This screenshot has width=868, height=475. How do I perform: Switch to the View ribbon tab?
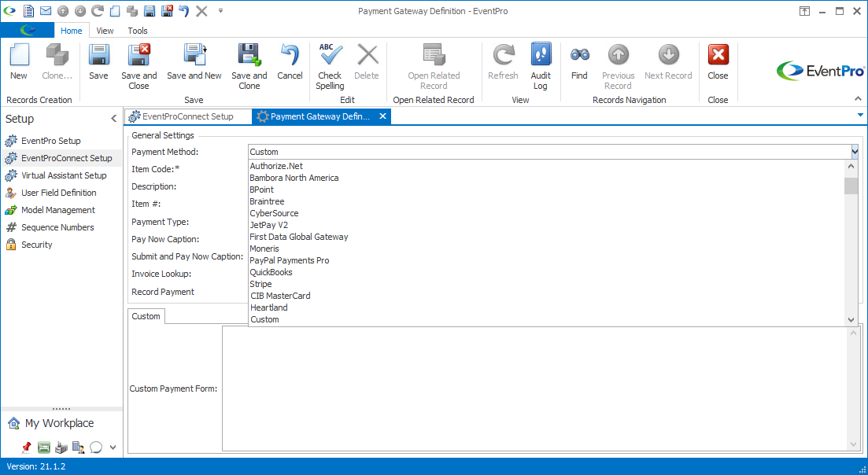[x=105, y=31]
